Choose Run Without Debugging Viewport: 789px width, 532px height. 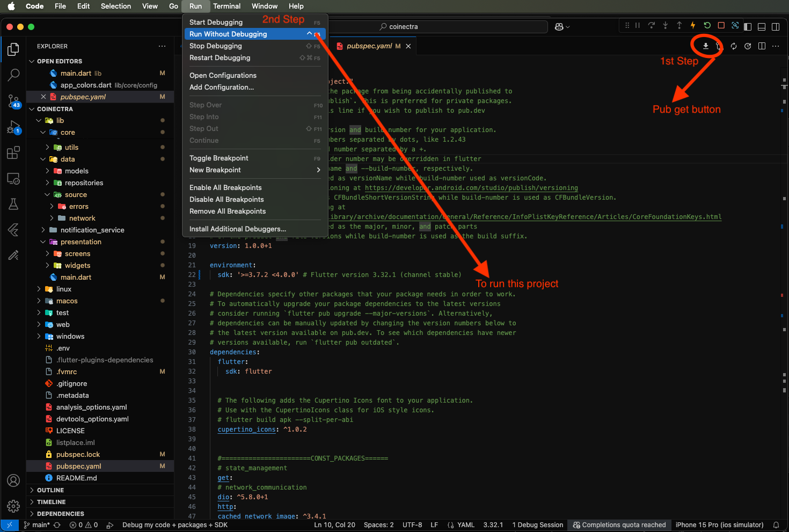click(255, 34)
